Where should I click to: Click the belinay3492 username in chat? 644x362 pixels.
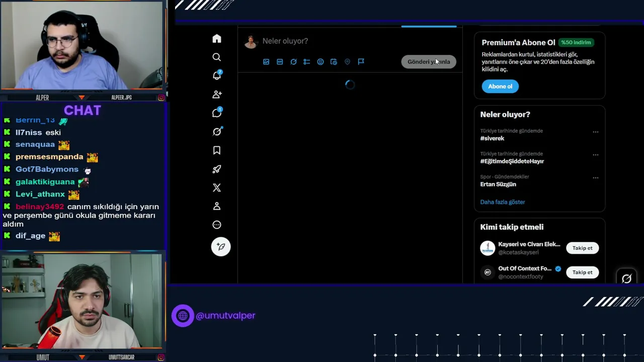[x=40, y=207]
